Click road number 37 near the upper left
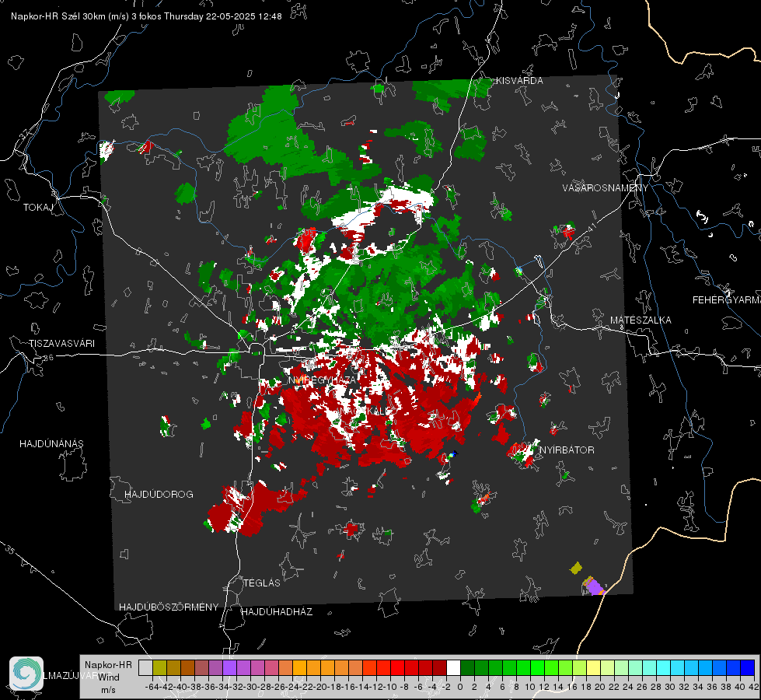Viewport: 761px width, 700px height. tap(24, 134)
